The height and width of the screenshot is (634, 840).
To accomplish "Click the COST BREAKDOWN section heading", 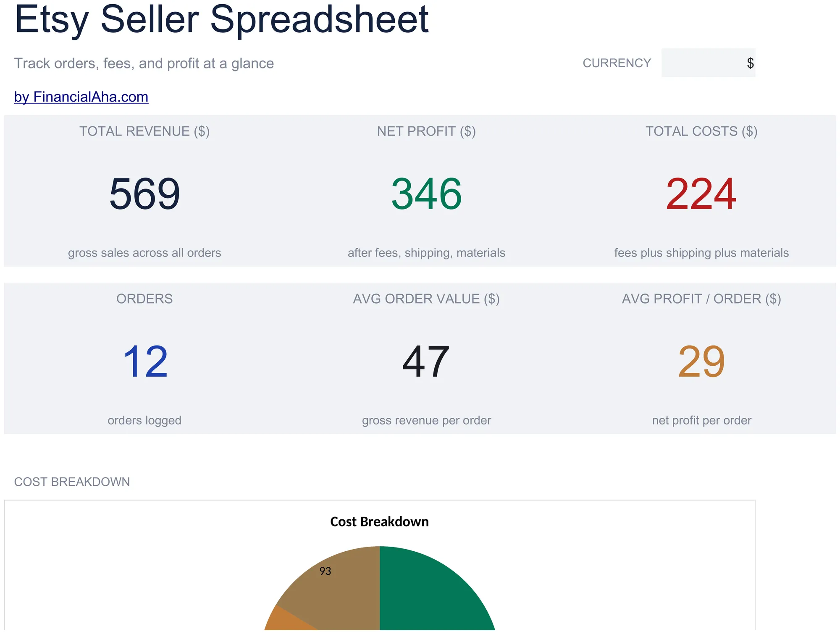I will [72, 482].
